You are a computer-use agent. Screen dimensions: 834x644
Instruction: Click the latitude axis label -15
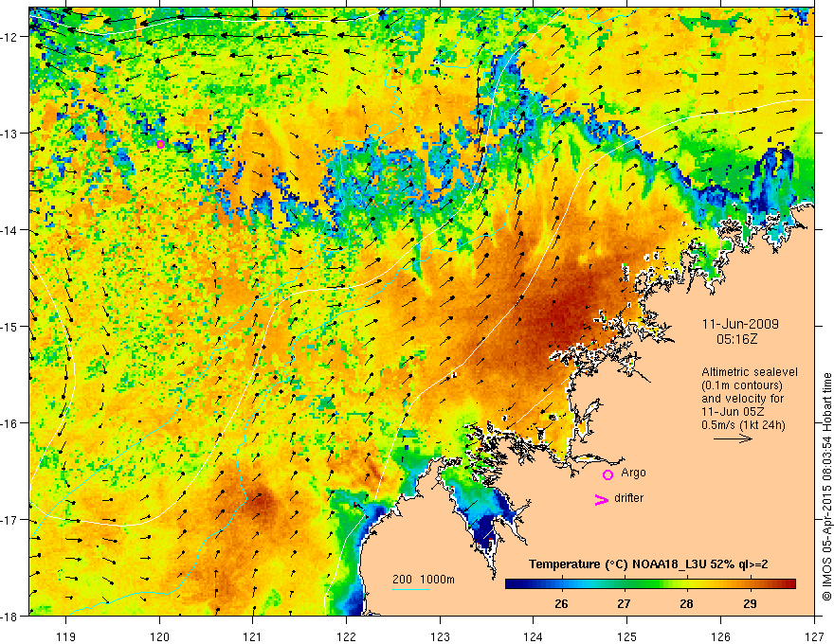(x=10, y=326)
